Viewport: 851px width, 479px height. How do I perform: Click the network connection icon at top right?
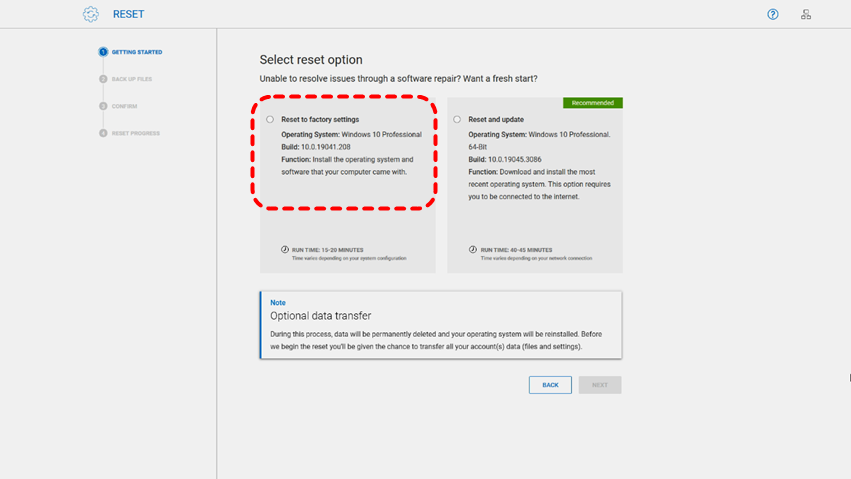[x=806, y=14]
